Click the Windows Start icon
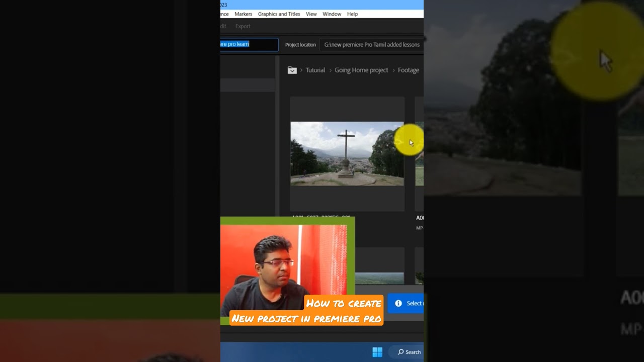The width and height of the screenshot is (644, 362). coord(377,352)
